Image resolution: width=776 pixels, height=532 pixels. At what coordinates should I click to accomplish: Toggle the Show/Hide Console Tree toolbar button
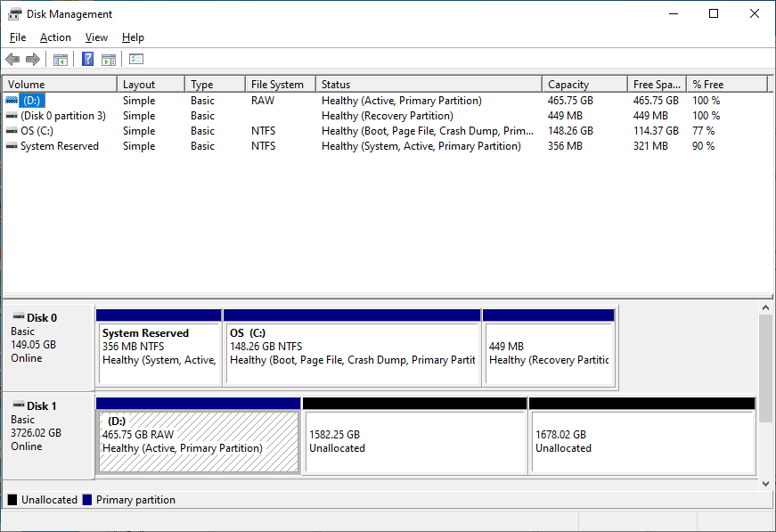60,59
